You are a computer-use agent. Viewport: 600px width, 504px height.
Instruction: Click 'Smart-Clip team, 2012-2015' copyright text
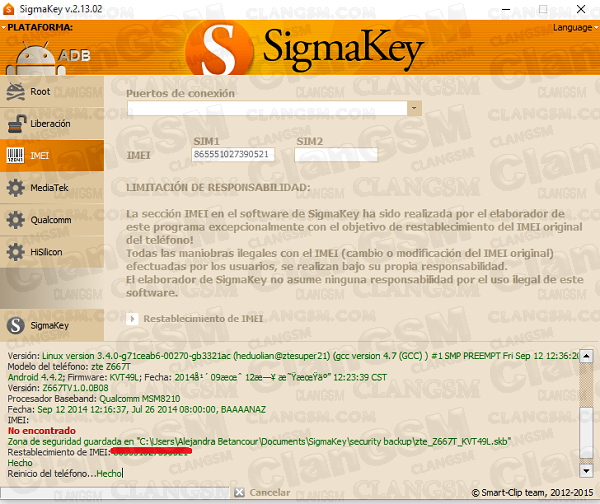point(532,493)
